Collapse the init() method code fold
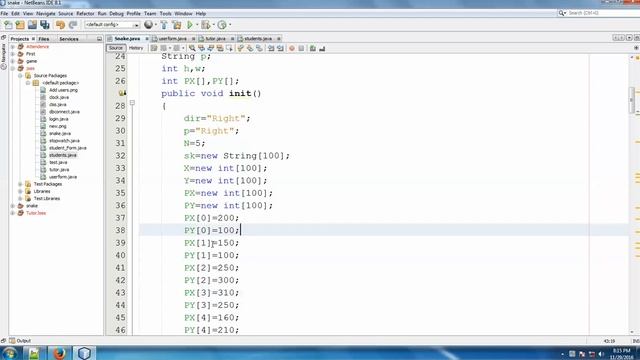Viewport: 640px width, 360px height. 132,103
